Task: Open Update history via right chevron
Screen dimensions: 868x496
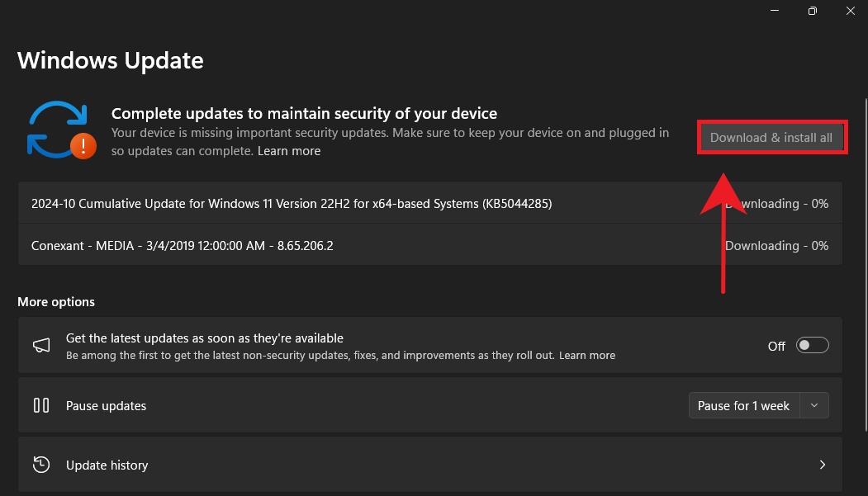Action: point(822,465)
